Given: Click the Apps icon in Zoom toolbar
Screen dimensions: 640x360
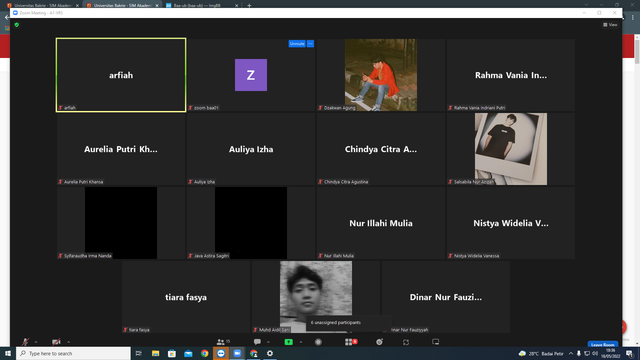Looking at the screenshot, I should [406, 342].
